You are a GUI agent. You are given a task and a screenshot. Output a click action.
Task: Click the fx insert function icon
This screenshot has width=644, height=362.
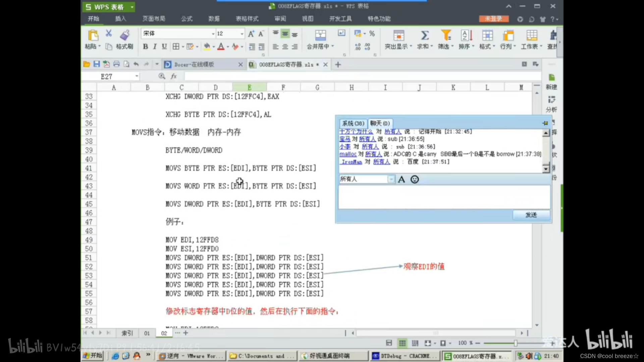(x=174, y=76)
